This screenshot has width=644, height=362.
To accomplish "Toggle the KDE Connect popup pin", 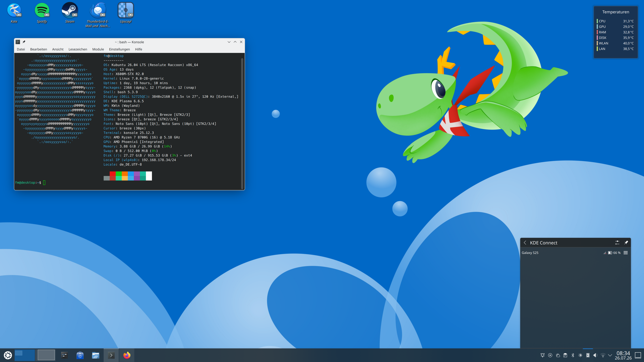I will [626, 243].
